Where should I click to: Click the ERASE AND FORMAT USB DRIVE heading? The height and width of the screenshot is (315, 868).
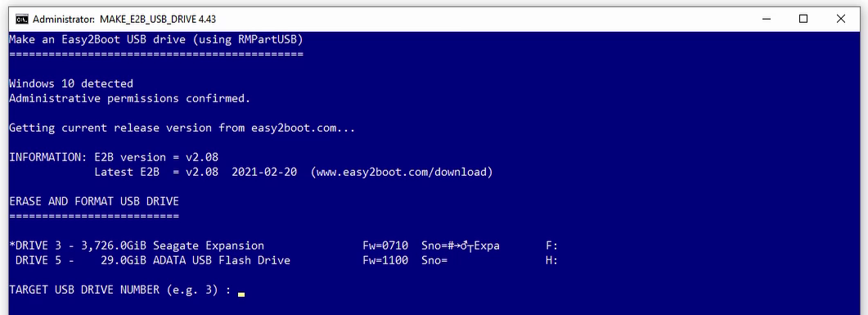94,201
